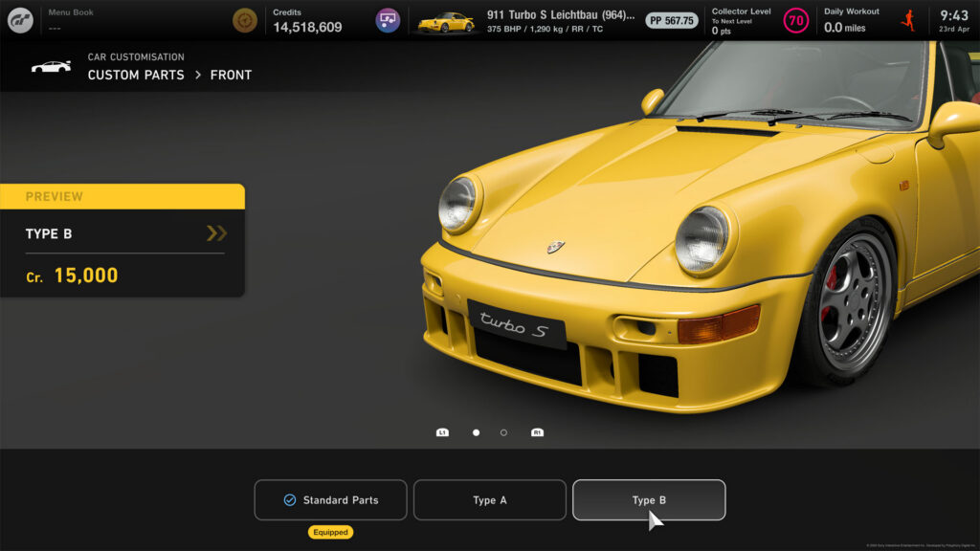Viewport: 980px width, 551px height.
Task: Click the FRONT breadcrumb label
Action: 231,75
